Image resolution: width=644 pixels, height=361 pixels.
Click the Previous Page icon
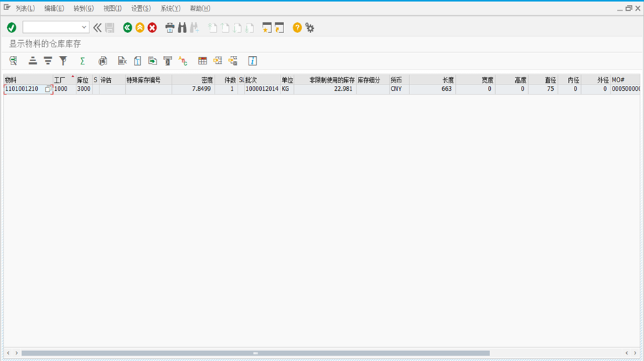click(225, 27)
